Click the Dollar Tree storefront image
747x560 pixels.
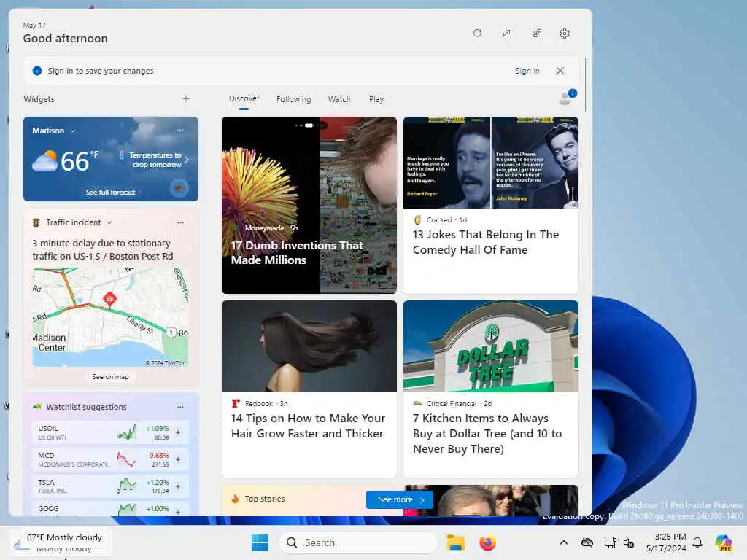pyautogui.click(x=491, y=346)
